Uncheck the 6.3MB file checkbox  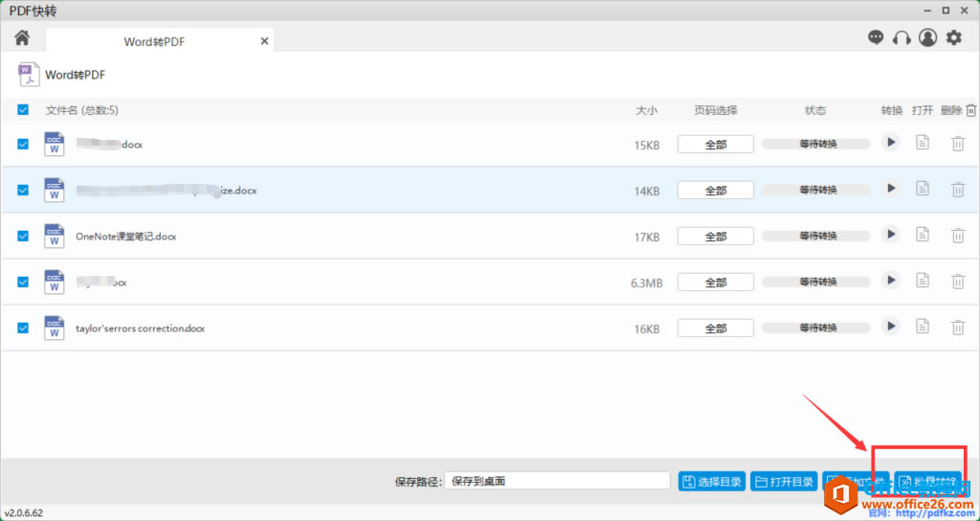tap(23, 282)
